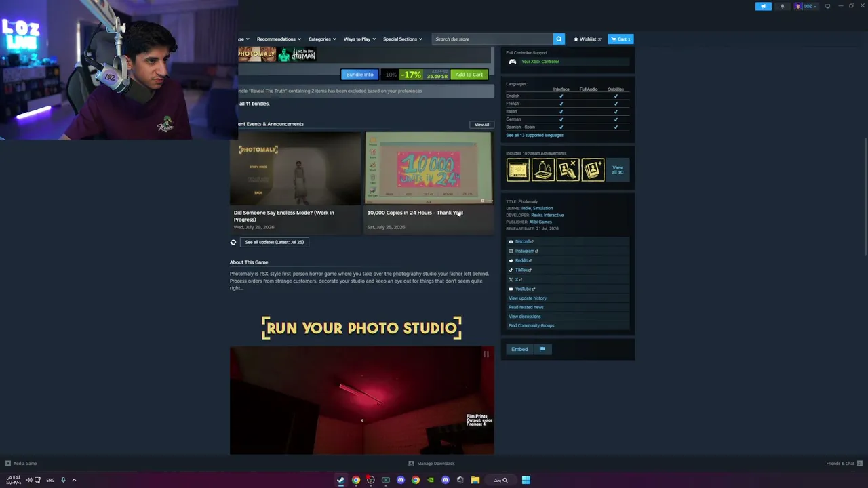Expand the Special Sections dropdown
Image resolution: width=868 pixels, height=488 pixels.
(402, 39)
